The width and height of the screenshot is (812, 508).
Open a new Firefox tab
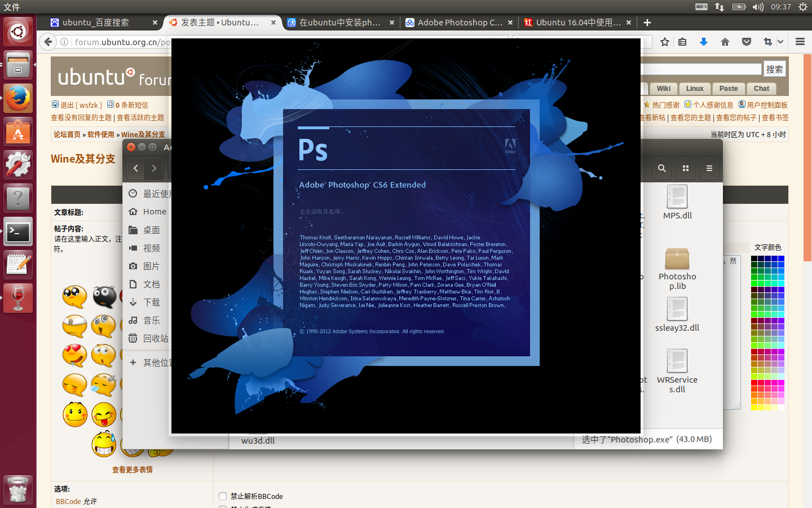647,23
